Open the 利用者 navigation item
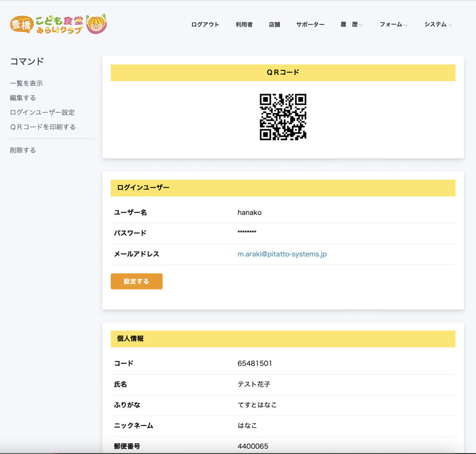This screenshot has width=476, height=454. [x=244, y=24]
